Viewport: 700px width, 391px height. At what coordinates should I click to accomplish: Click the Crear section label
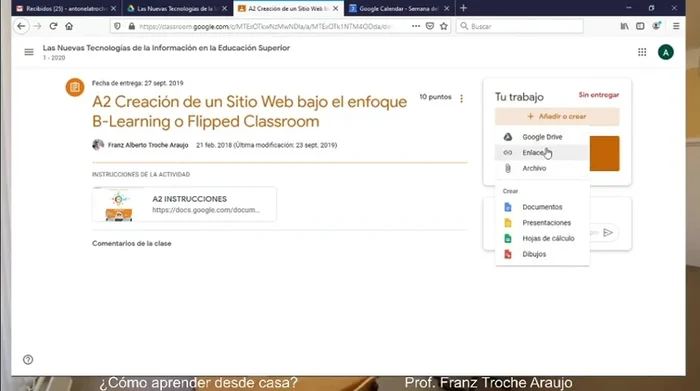click(510, 191)
